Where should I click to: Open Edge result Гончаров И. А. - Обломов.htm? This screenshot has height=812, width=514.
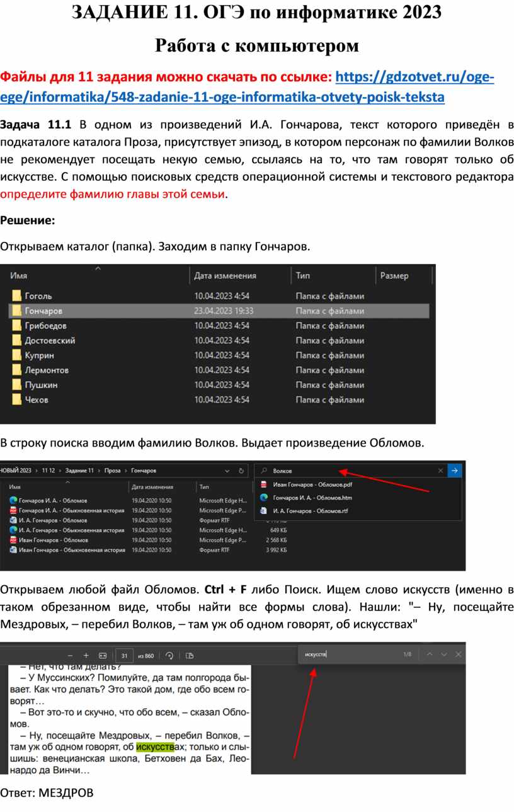click(x=312, y=498)
